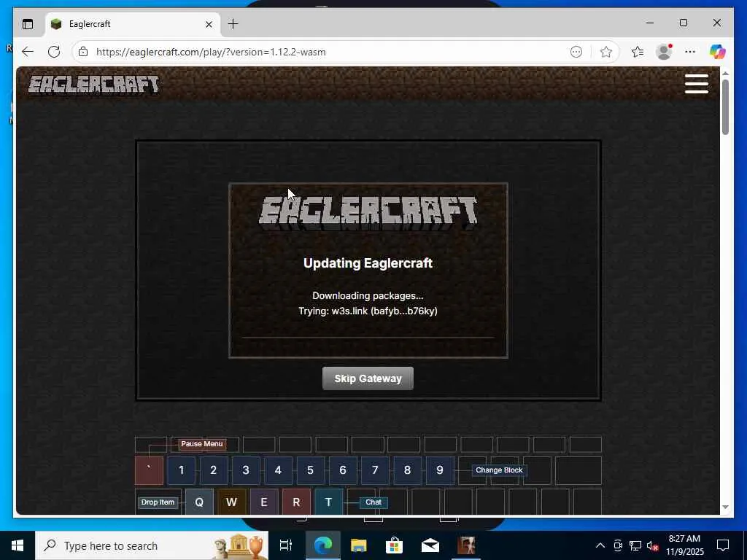Viewport: 747px width, 560px height.
Task: Click the backtick key on keyboard diagram
Action: point(149,470)
